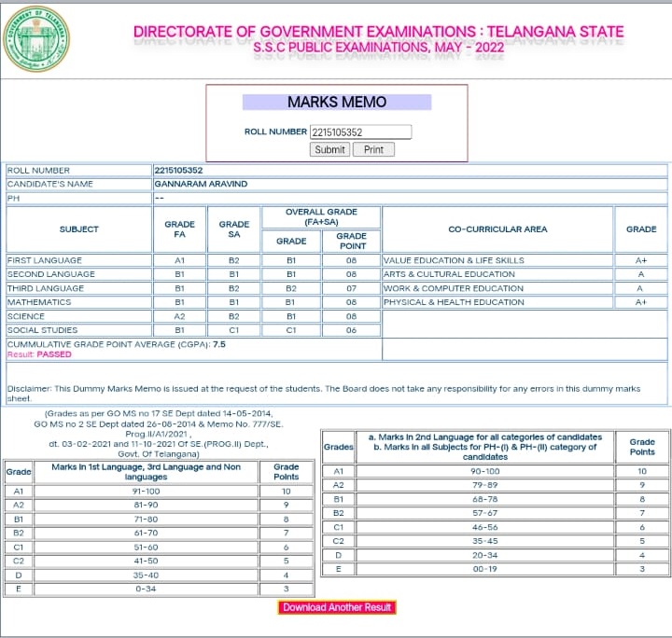This screenshot has width=672, height=638.
Task: Select the candidate name GANNARAM ARAVIND cell
Action: [410, 184]
